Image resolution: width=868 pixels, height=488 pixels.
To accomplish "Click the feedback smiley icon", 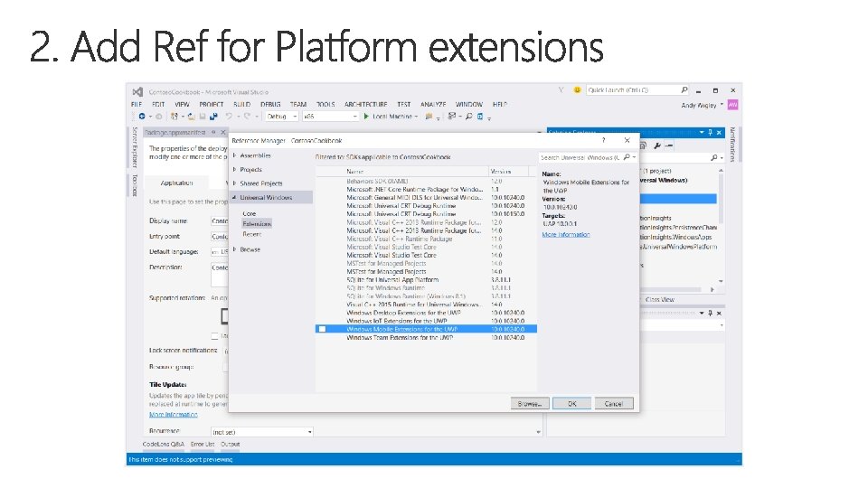I will click(577, 89).
